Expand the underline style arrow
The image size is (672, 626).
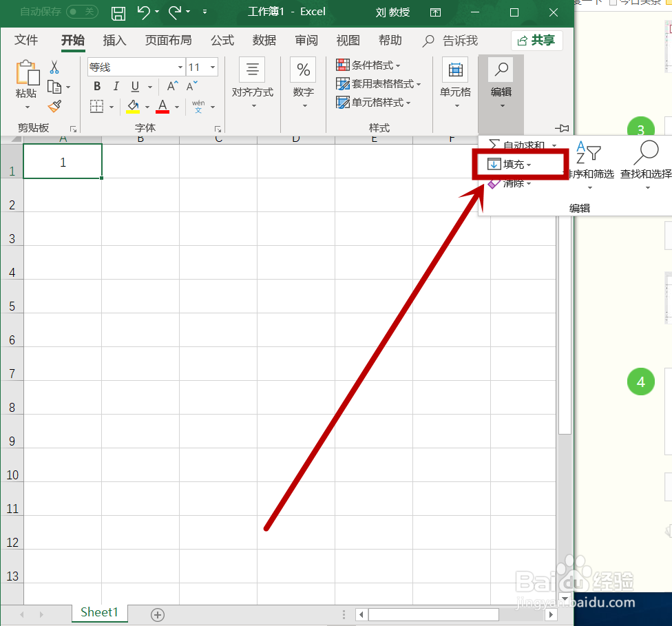pyautogui.click(x=150, y=87)
